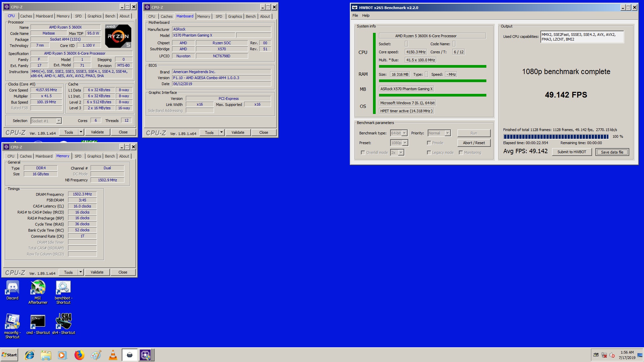Viewport: 644px width, 362px height.
Task: Click the Show desktop icon
Action: 640,355
